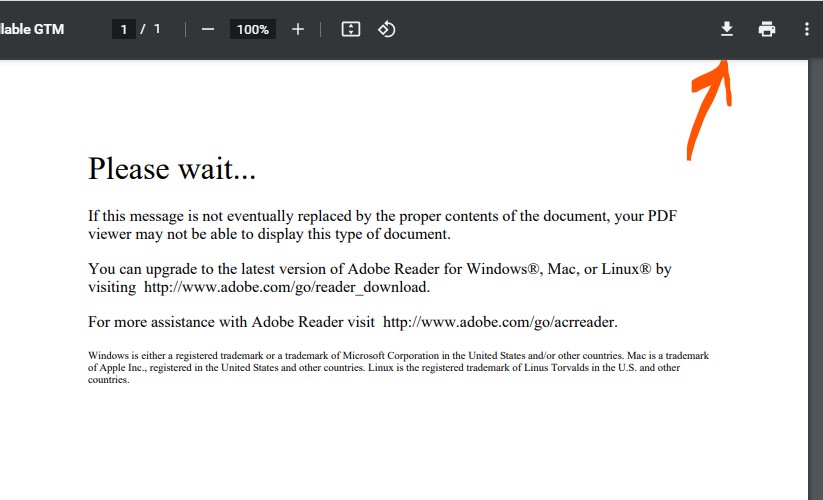Open the reader_download Adobe link
This screenshot has height=500, width=823.
tap(286, 287)
